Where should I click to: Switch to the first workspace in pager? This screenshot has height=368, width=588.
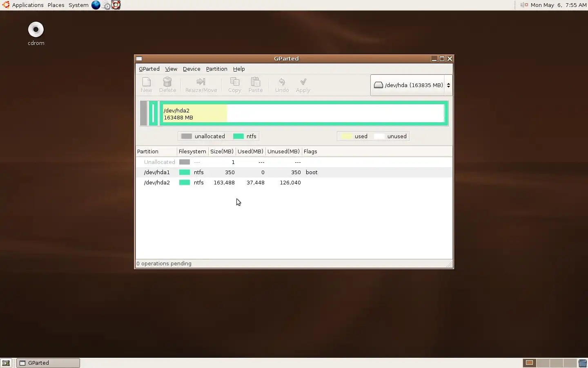click(530, 363)
